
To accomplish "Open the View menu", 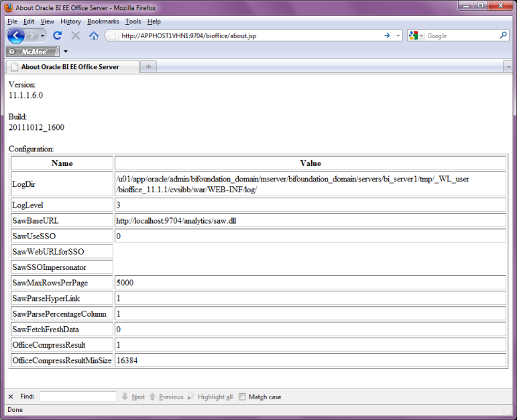I will [x=47, y=21].
